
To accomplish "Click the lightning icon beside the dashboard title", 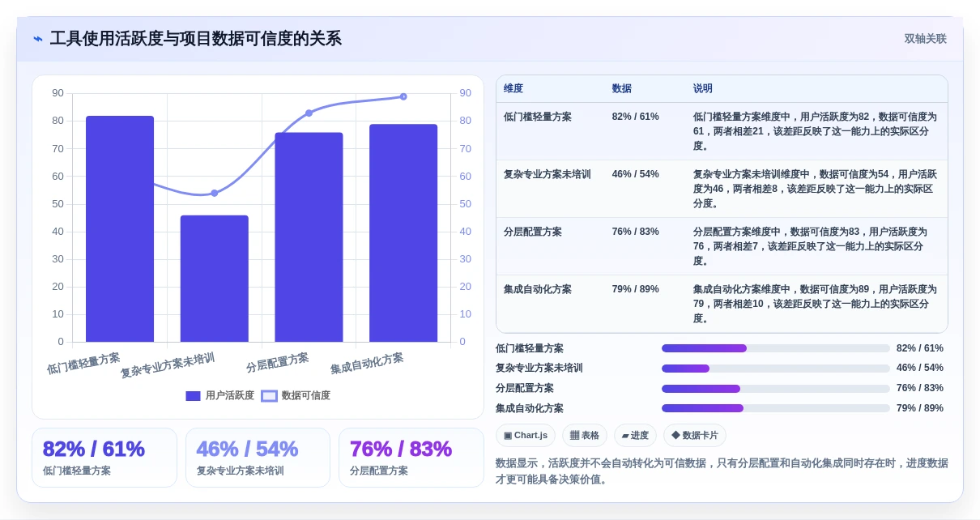I will 38,39.
